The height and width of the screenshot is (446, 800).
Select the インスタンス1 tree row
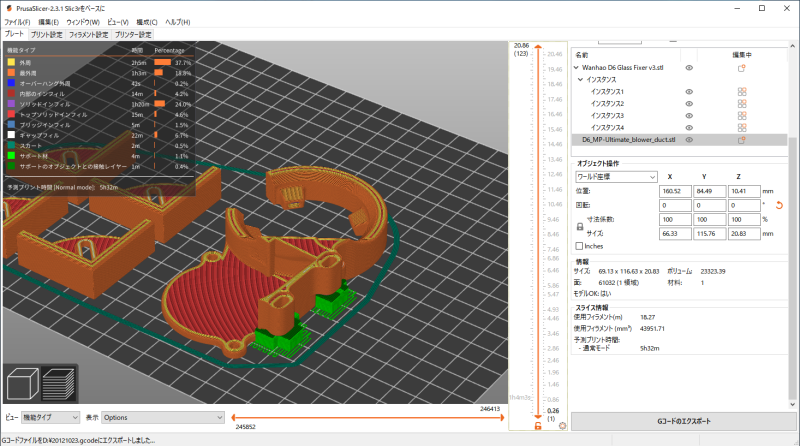(680, 92)
